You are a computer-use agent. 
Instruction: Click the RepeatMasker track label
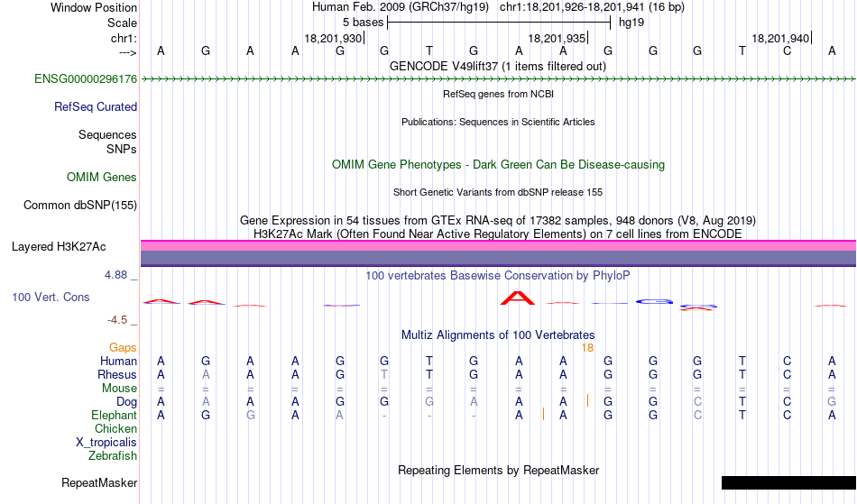[99, 482]
